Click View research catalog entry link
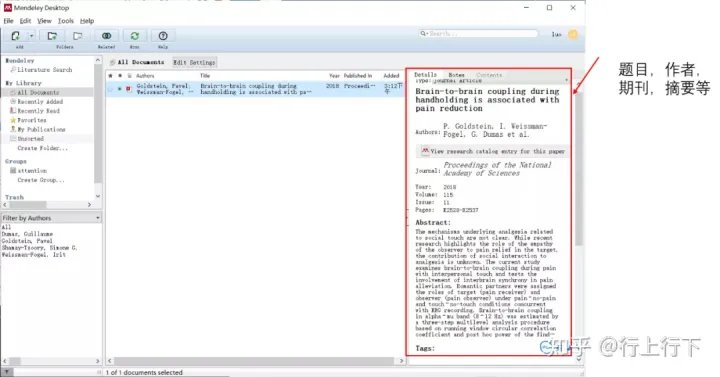720x377 pixels. [x=493, y=151]
